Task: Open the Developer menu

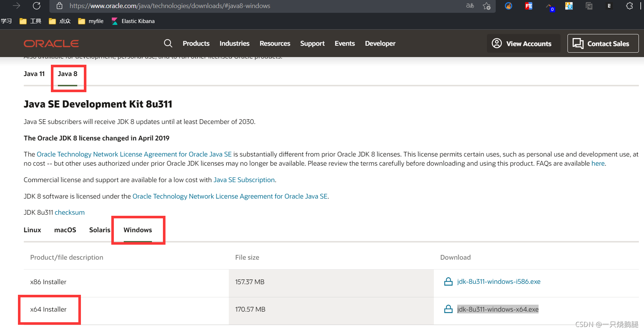Action: coord(380,44)
